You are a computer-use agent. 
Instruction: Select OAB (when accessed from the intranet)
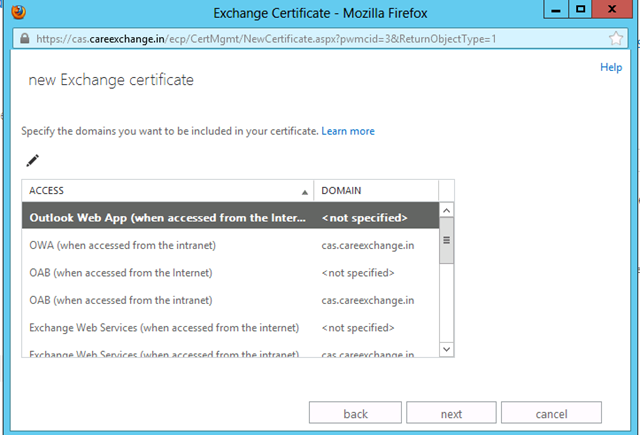click(x=230, y=300)
